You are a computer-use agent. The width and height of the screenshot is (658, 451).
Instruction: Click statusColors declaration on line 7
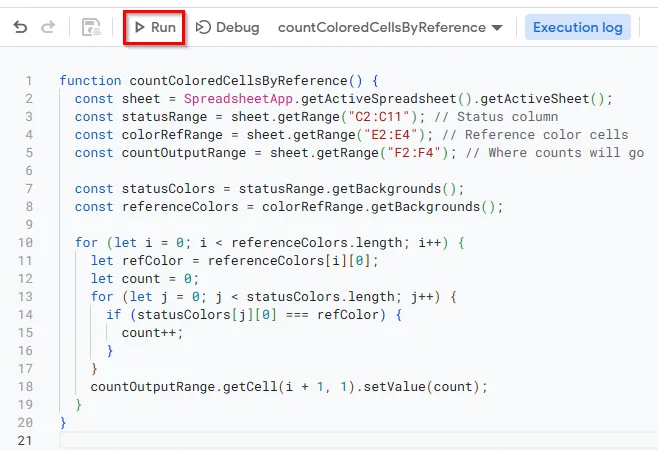[168, 189]
